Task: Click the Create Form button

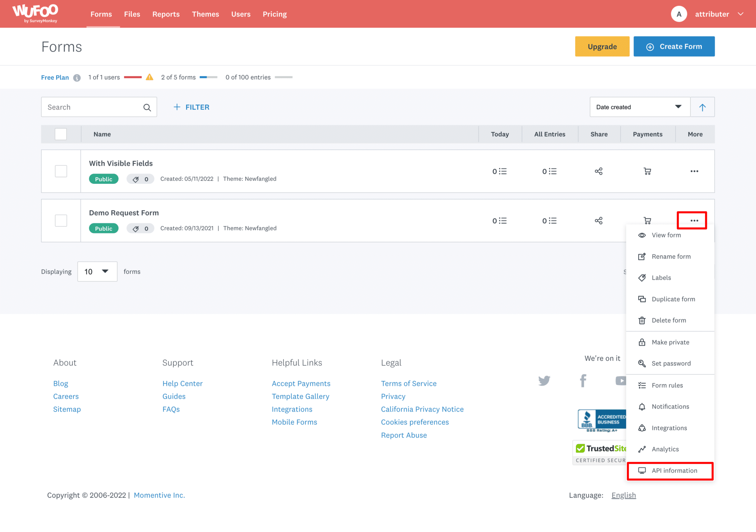Action: (674, 46)
